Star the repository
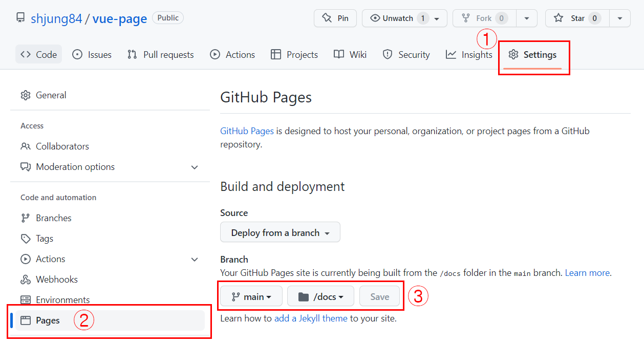 (578, 18)
